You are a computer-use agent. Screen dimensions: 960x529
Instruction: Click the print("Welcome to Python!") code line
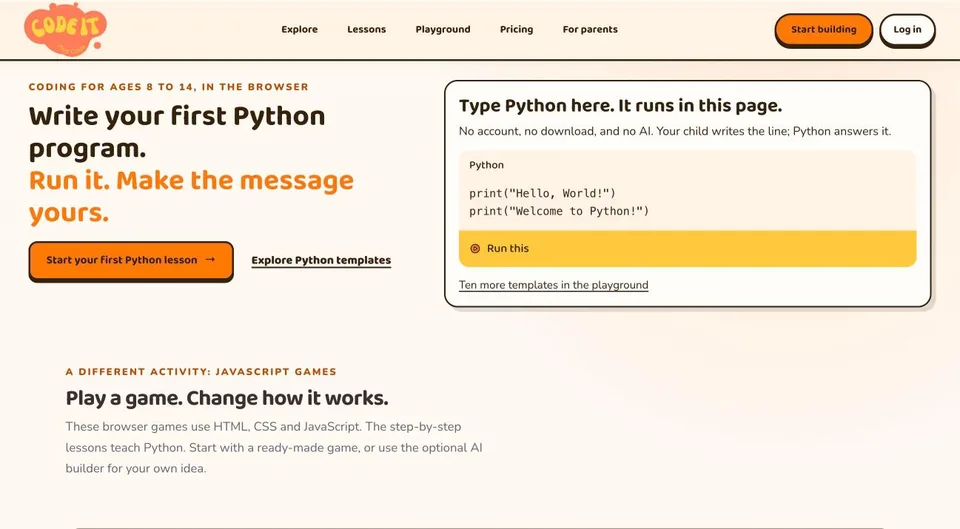[559, 211]
